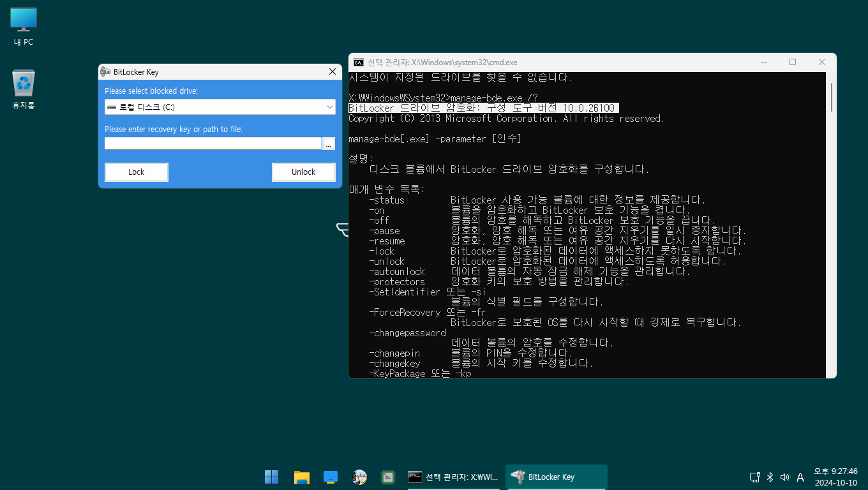Viewport: 868px width, 490px height.
Task: Open the blocked drive dropdown
Action: point(220,107)
